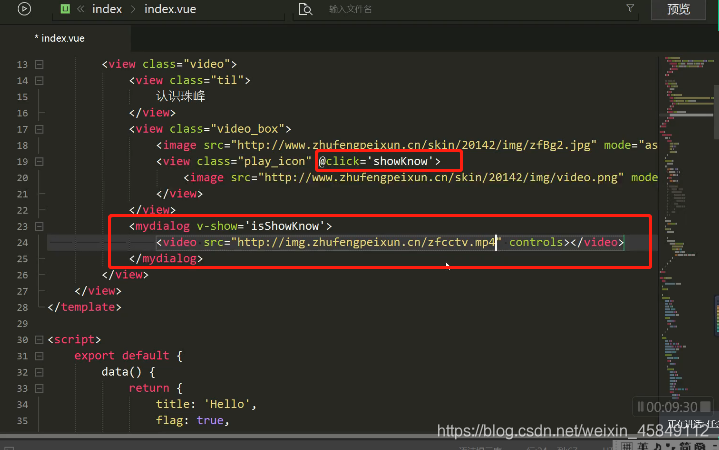Click the grid icon in IME bar
This screenshot has height=450, width=719.
click(627, 446)
